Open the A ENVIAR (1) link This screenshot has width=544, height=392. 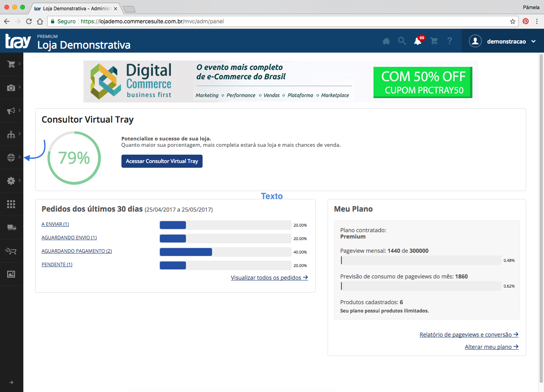[x=55, y=224]
